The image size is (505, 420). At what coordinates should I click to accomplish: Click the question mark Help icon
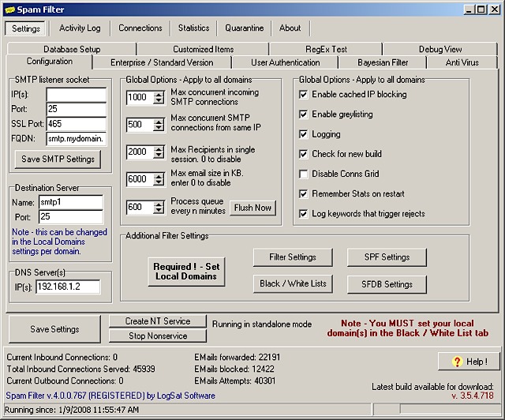[x=456, y=362]
